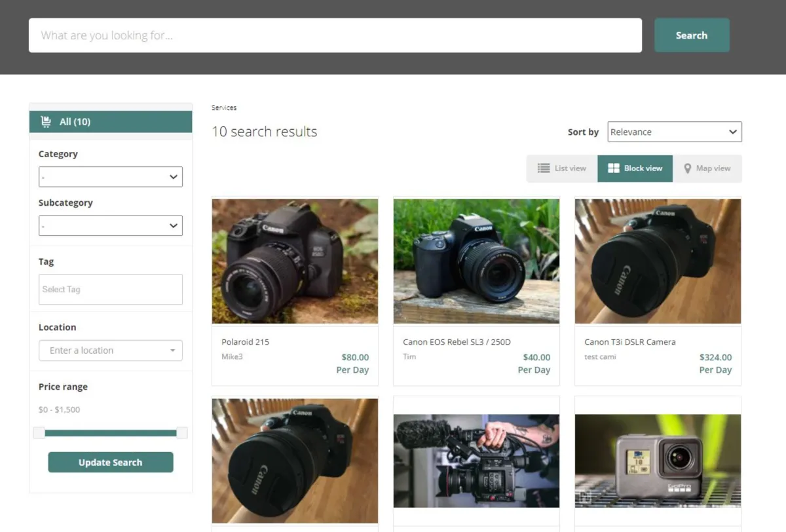
Task: Click the price range slider track
Action: pyautogui.click(x=111, y=433)
